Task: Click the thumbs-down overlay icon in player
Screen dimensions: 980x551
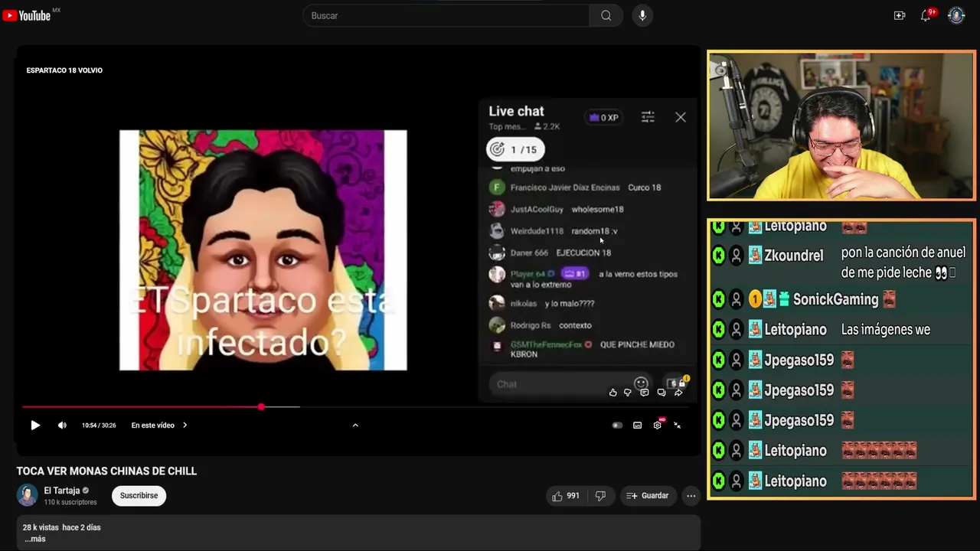Action: (x=628, y=393)
